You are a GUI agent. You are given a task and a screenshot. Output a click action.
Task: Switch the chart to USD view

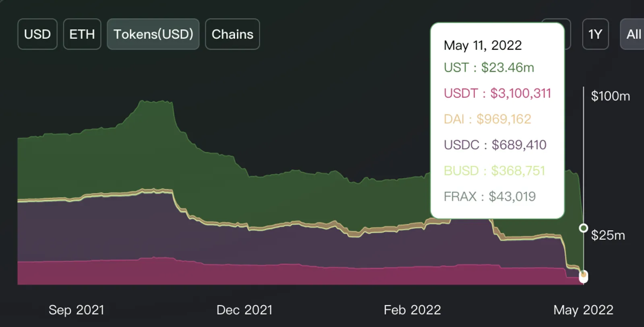coord(37,34)
